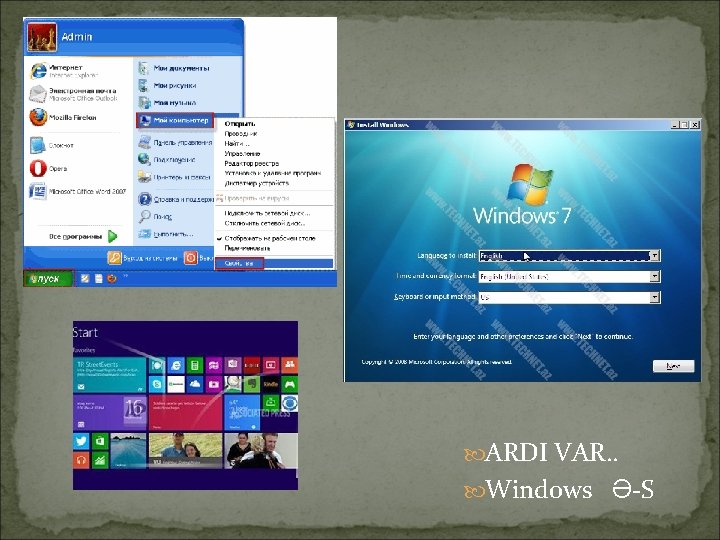Viewport: 720px width, 540px height.
Task: Open orange People tile
Action: pyautogui.click(x=289, y=366)
